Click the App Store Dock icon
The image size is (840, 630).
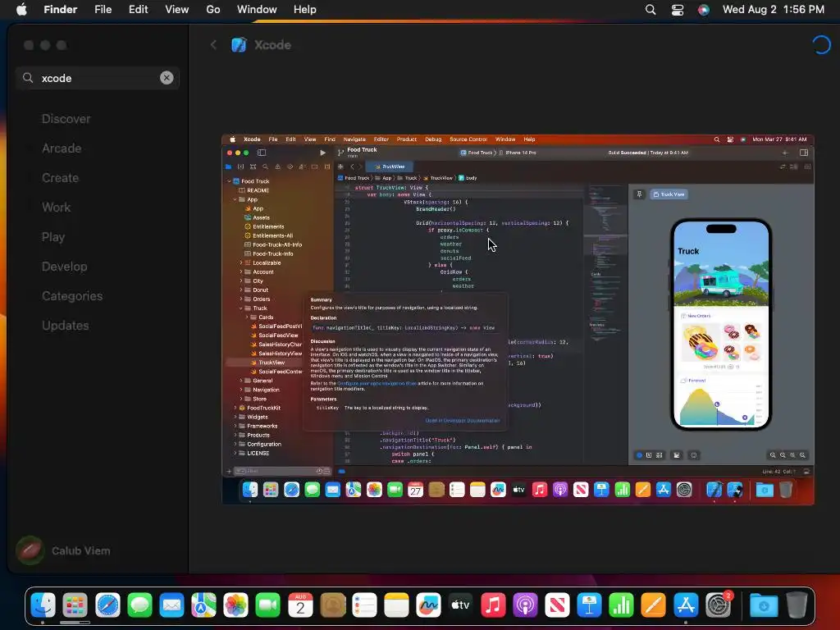click(687, 605)
